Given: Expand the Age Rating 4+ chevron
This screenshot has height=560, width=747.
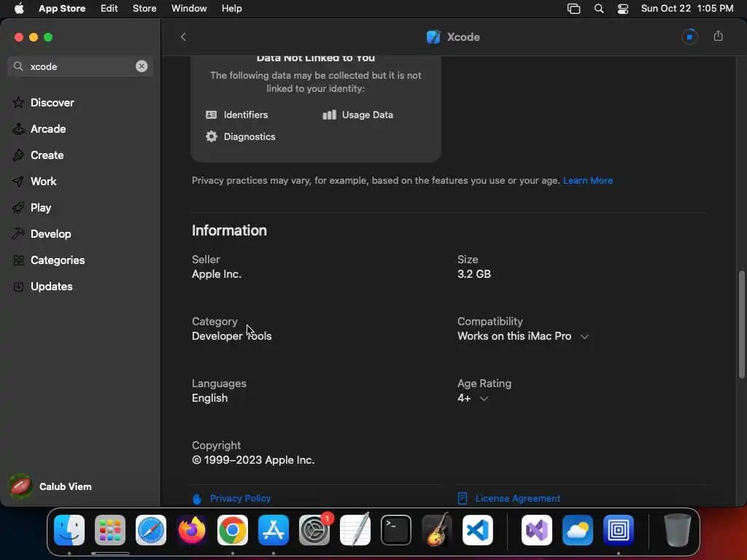Looking at the screenshot, I should click(484, 399).
